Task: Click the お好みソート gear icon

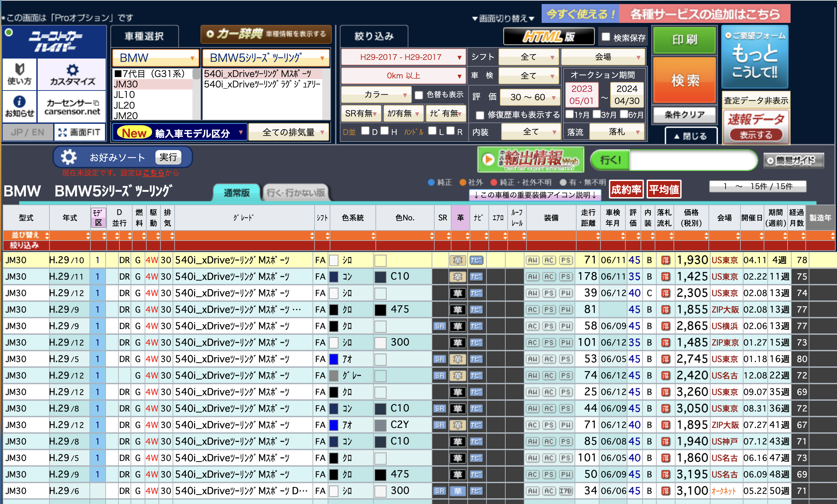Action: 69,157
